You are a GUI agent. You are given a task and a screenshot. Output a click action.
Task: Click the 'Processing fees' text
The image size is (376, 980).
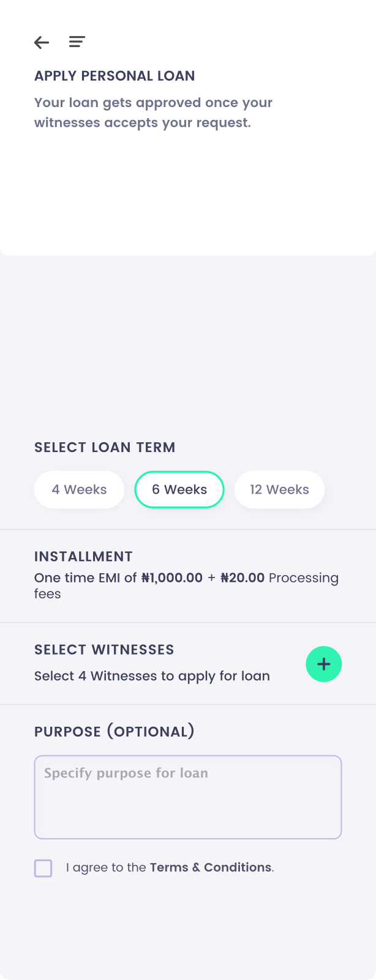tap(186, 585)
